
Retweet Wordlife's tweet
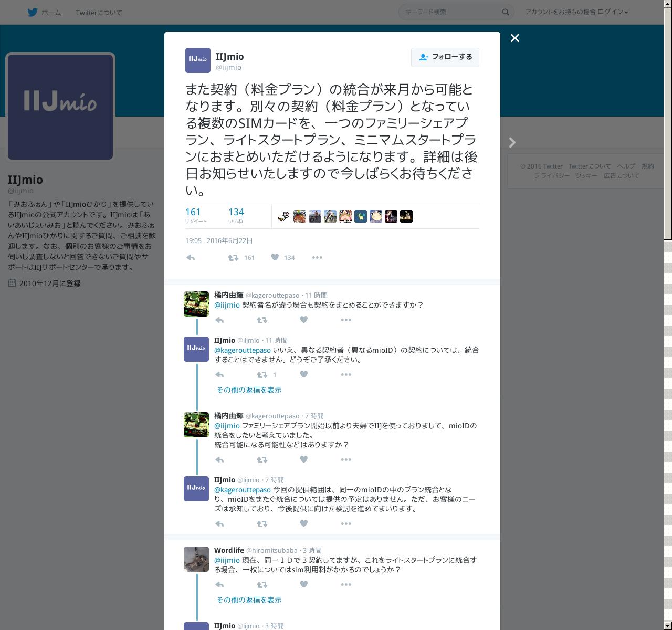[x=262, y=585]
